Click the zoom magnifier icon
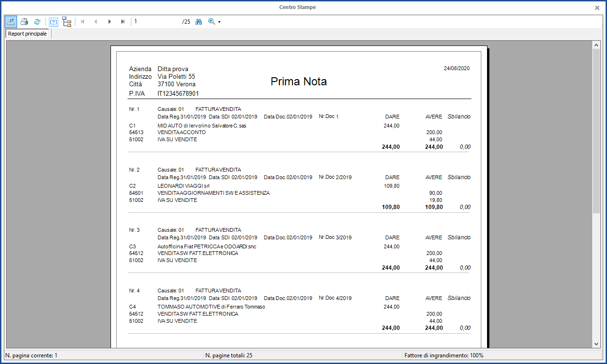Screen dimensions: 607x364 (212, 21)
